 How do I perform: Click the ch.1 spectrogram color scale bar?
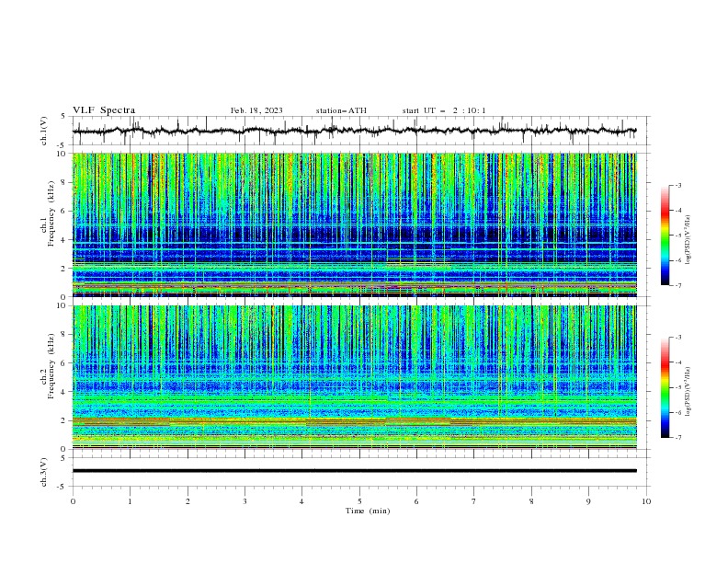665,236
